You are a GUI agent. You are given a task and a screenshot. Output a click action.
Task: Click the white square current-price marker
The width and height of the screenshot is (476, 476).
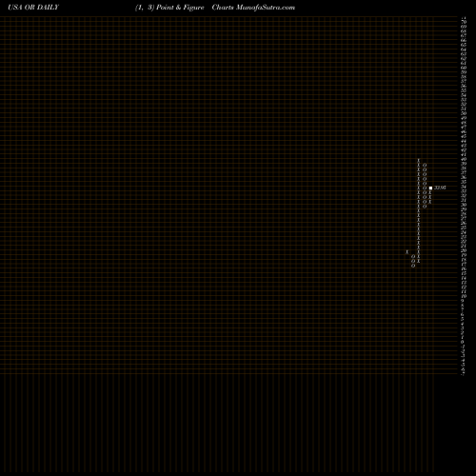pos(430,188)
